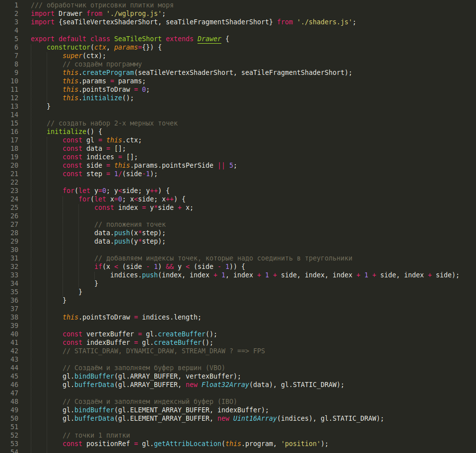
Task: Click 'indices.length' on line 38
Action: [x=170, y=318]
